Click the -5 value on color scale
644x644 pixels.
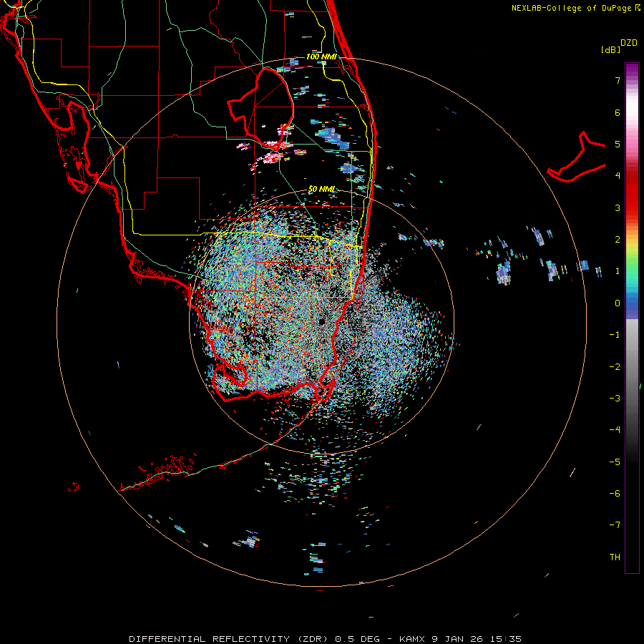(x=615, y=462)
